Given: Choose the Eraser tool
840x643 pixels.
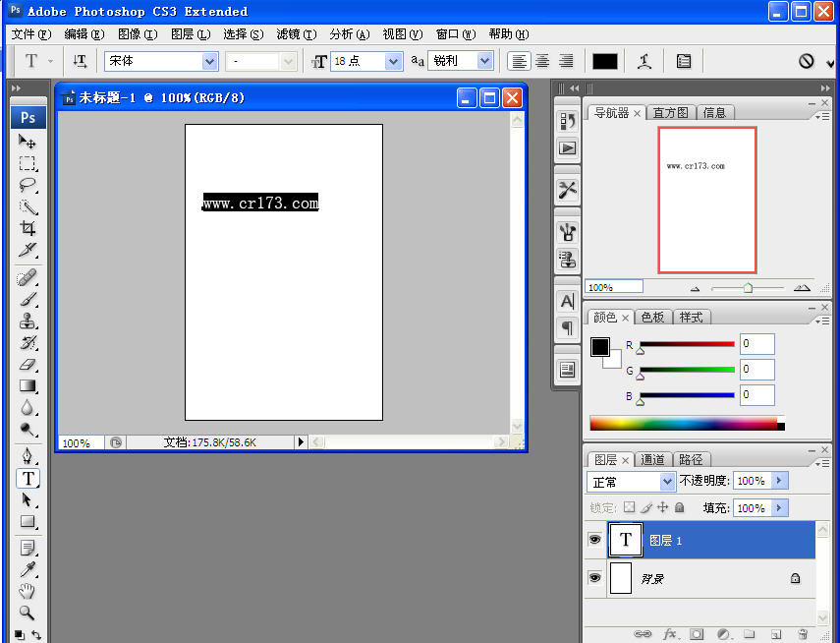Looking at the screenshot, I should click(x=28, y=364).
